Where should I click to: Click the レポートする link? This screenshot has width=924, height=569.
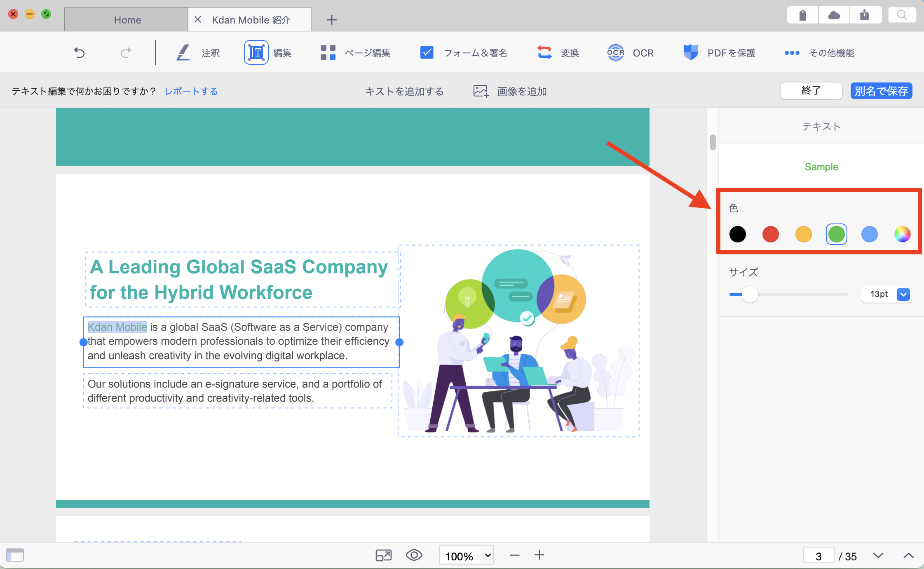click(x=191, y=91)
